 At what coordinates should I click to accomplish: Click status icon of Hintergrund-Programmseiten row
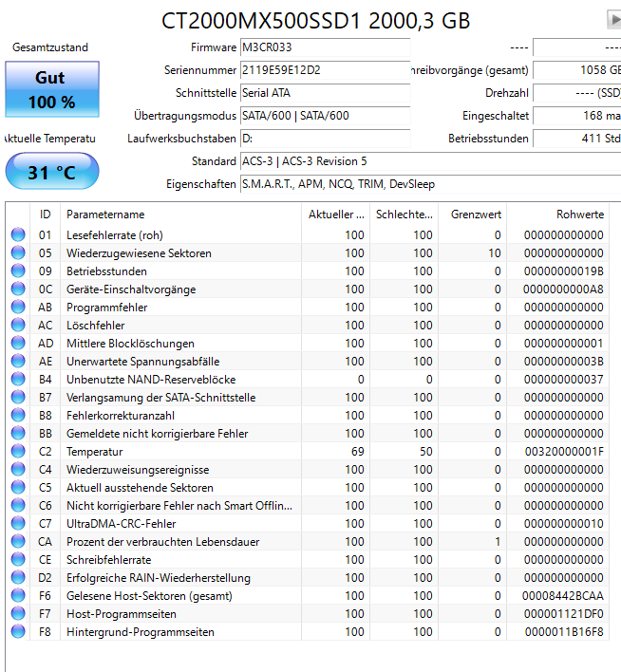(x=18, y=632)
